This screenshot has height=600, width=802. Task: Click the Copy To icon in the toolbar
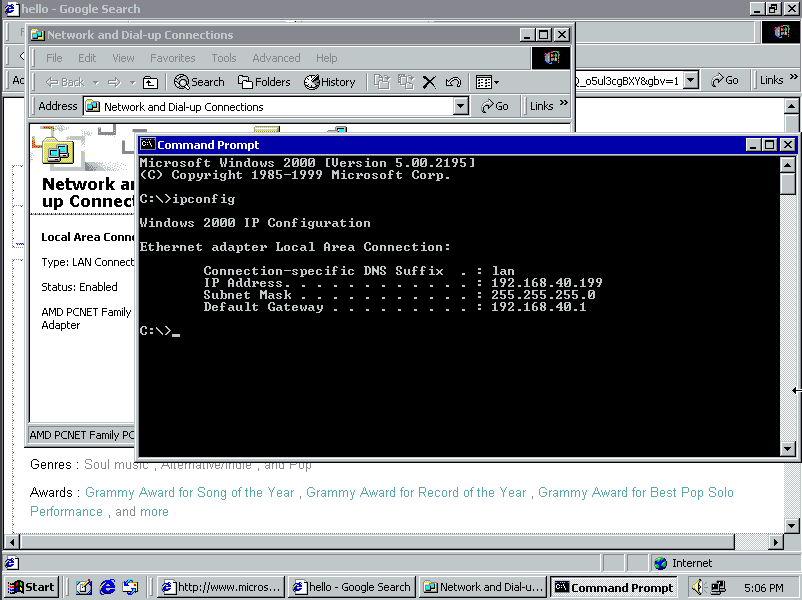click(x=406, y=82)
